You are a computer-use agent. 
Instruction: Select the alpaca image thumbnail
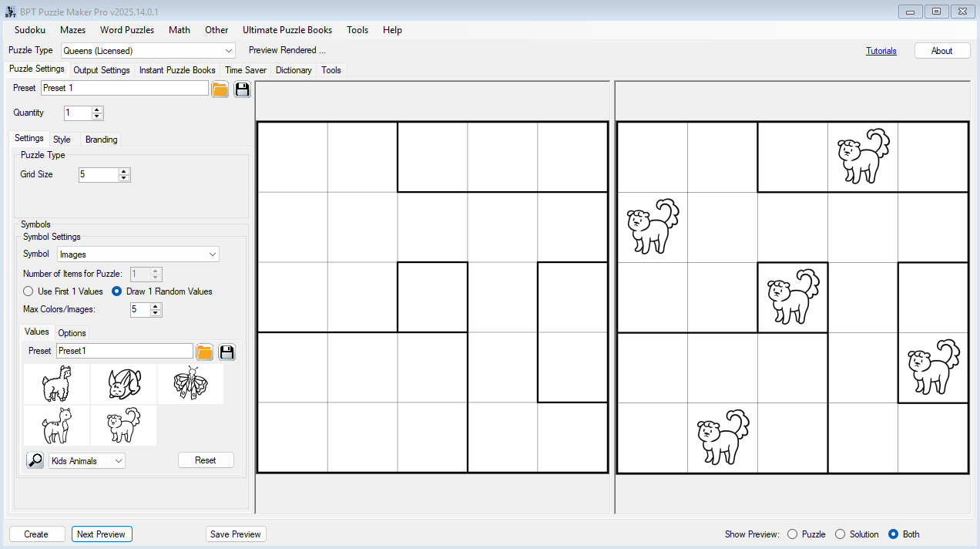[56, 384]
